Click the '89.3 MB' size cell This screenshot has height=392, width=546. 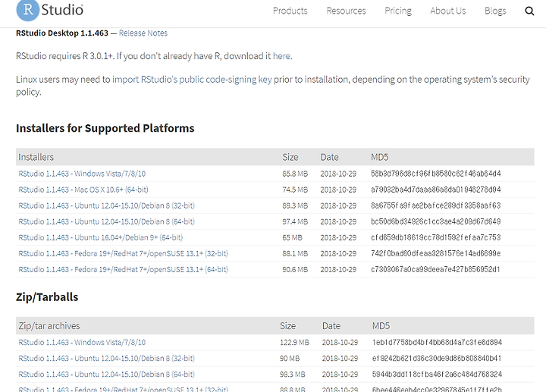click(295, 205)
